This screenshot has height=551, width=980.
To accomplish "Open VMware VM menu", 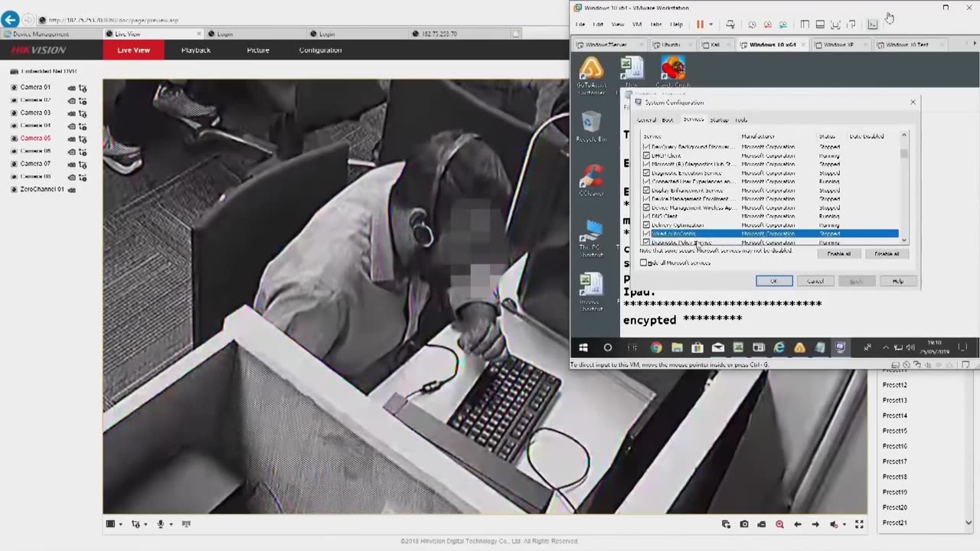I will [x=636, y=24].
